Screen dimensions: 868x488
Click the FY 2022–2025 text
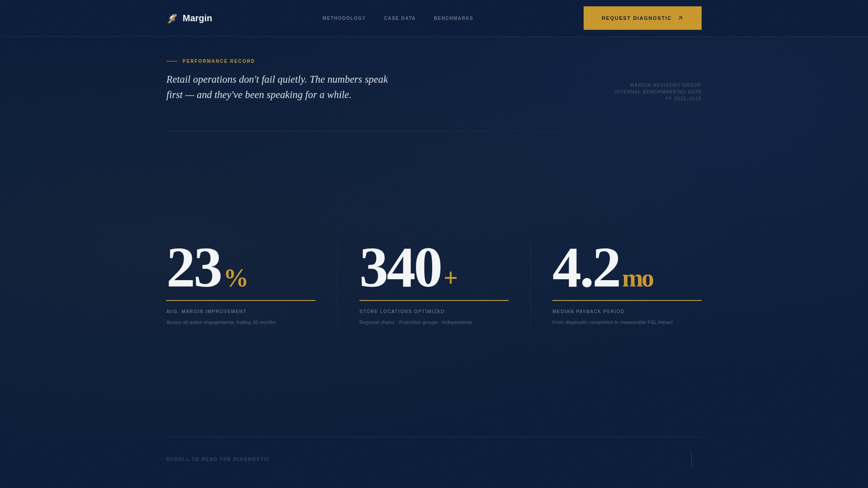(x=683, y=99)
